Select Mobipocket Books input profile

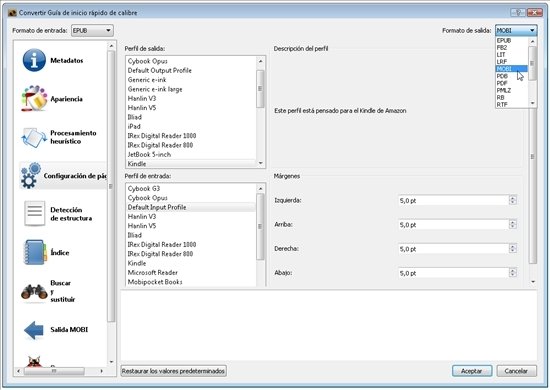pyautogui.click(x=191, y=282)
